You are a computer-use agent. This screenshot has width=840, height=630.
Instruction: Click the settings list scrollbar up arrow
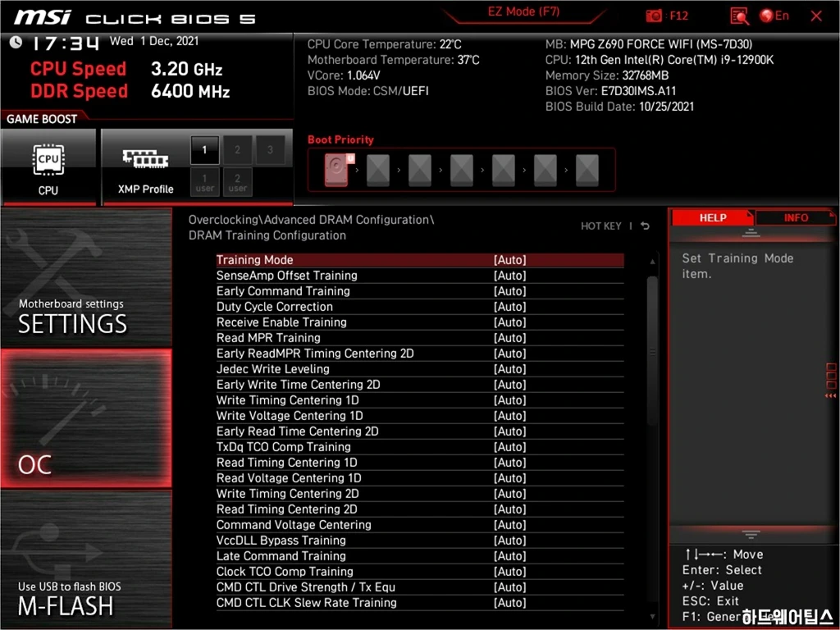point(652,262)
